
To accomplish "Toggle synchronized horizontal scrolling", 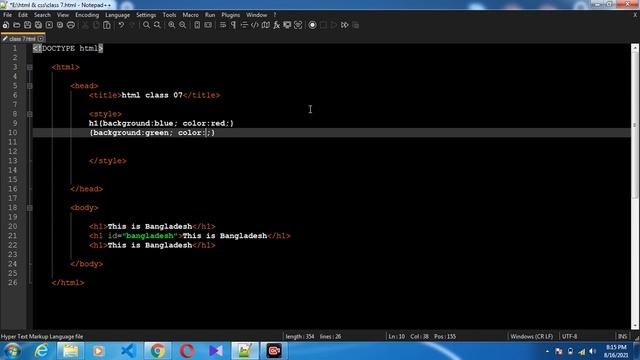I will (208, 25).
